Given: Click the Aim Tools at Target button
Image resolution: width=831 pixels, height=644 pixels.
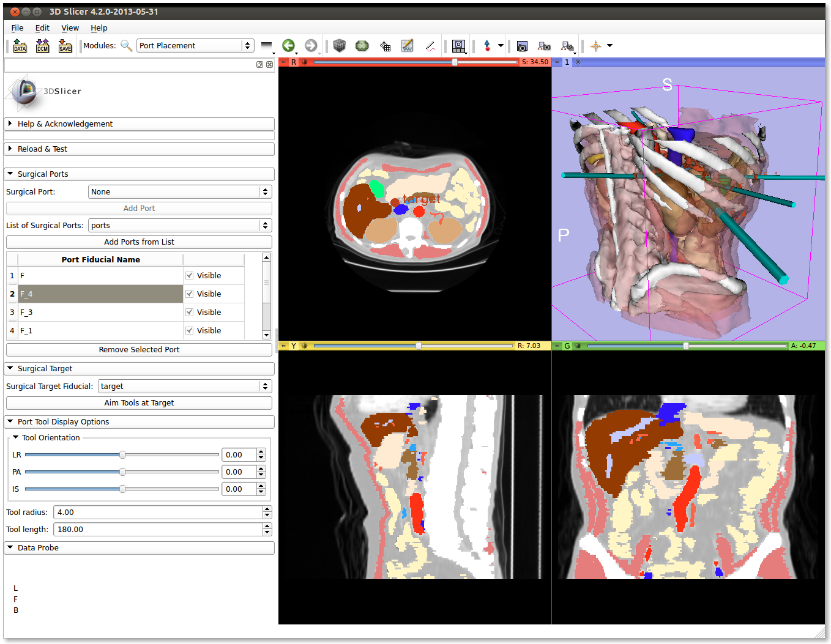Looking at the screenshot, I should [x=139, y=403].
